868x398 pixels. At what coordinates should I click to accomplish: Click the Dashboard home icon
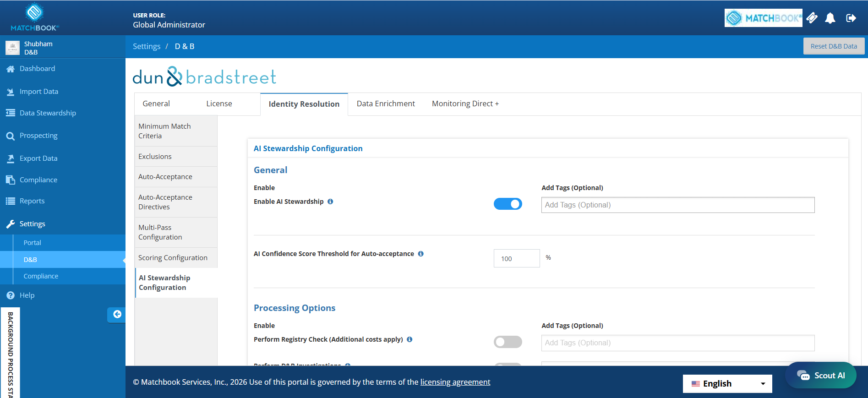[10, 69]
